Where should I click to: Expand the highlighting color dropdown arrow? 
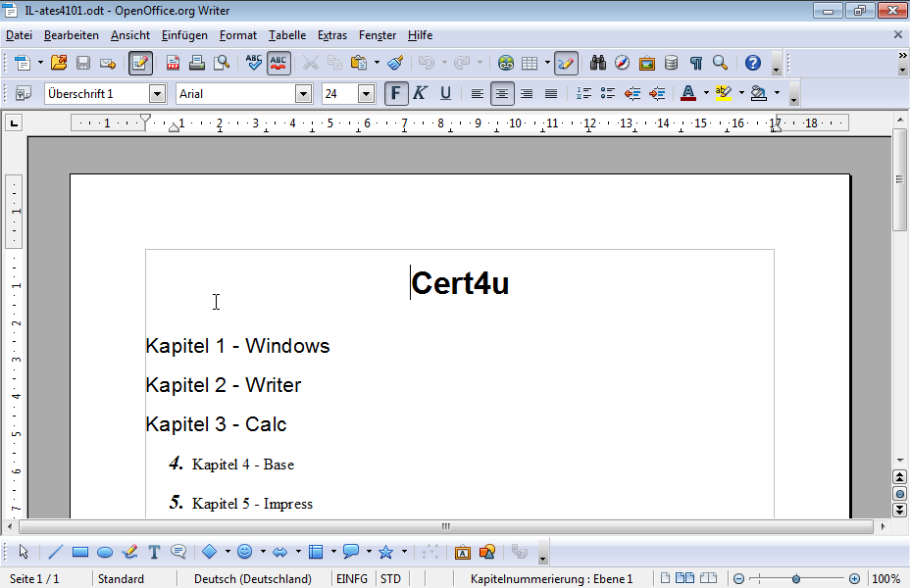coord(741,93)
